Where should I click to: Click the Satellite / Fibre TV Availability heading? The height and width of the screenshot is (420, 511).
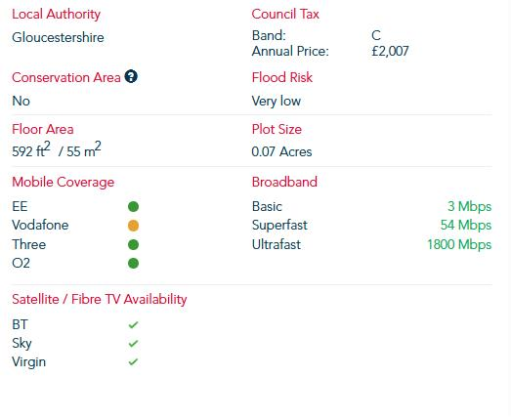[x=100, y=300]
